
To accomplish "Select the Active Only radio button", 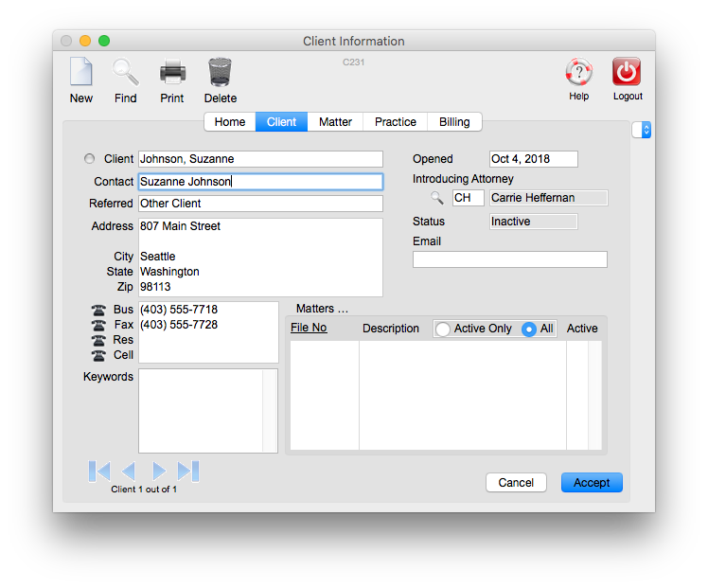I will pos(443,330).
